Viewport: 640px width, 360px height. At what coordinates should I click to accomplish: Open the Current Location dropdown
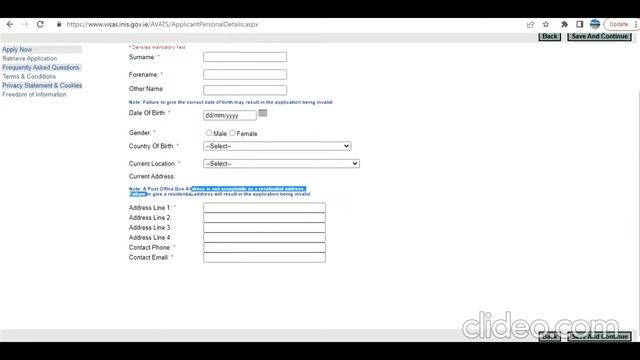[281, 163]
